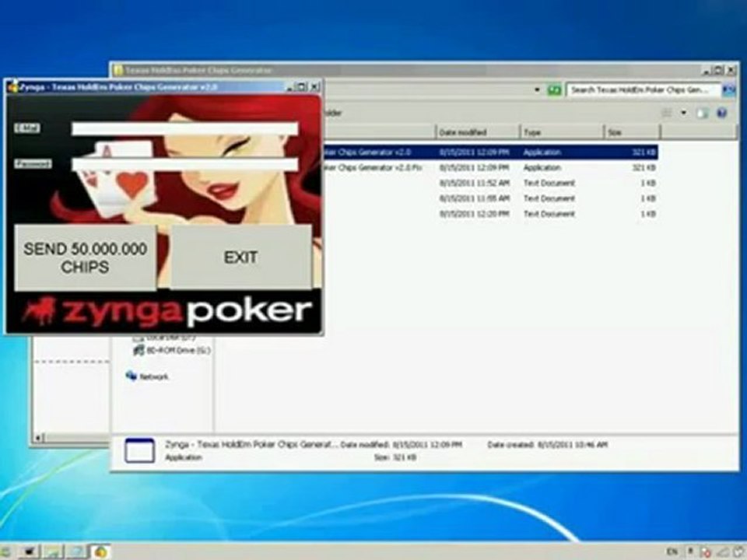Click the scroll left arrow of back window
747x560 pixels.
click(39, 437)
